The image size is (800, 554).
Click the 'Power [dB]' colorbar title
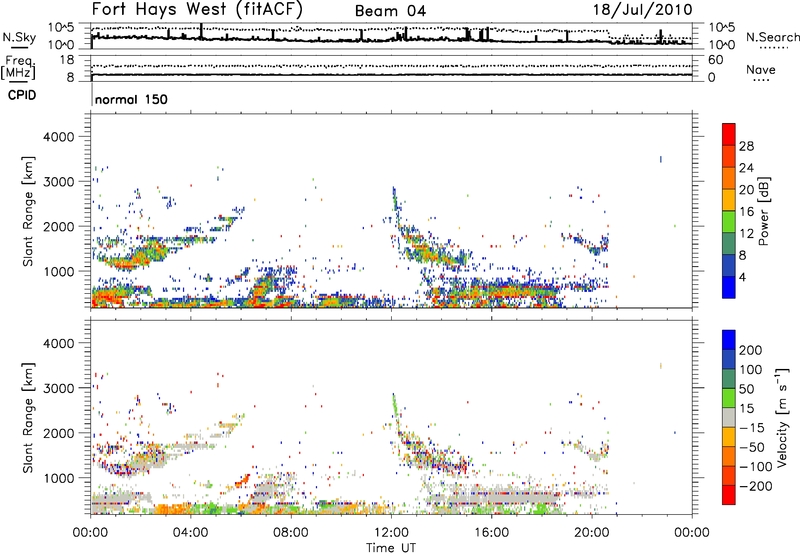[764, 211]
